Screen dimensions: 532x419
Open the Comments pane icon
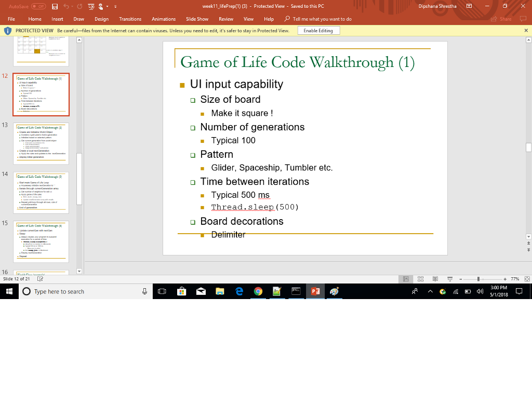[523, 19]
